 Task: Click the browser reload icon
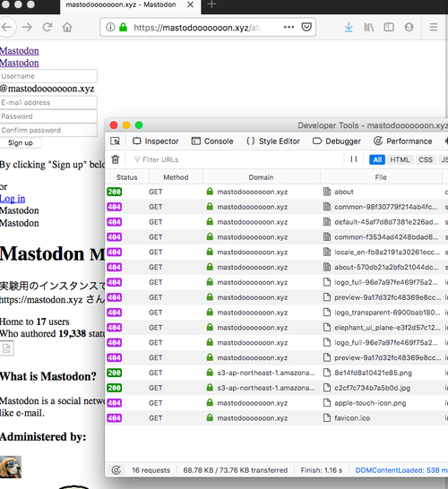(47, 27)
